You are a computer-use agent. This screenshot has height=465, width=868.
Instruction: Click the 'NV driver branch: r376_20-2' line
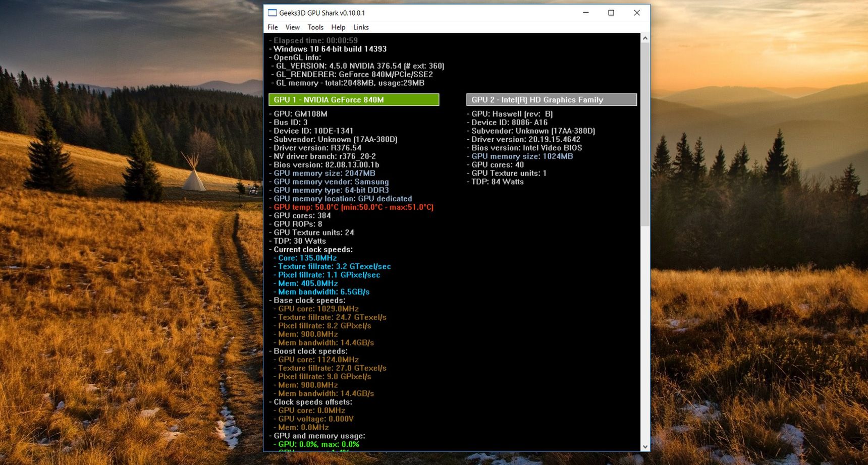[322, 156]
